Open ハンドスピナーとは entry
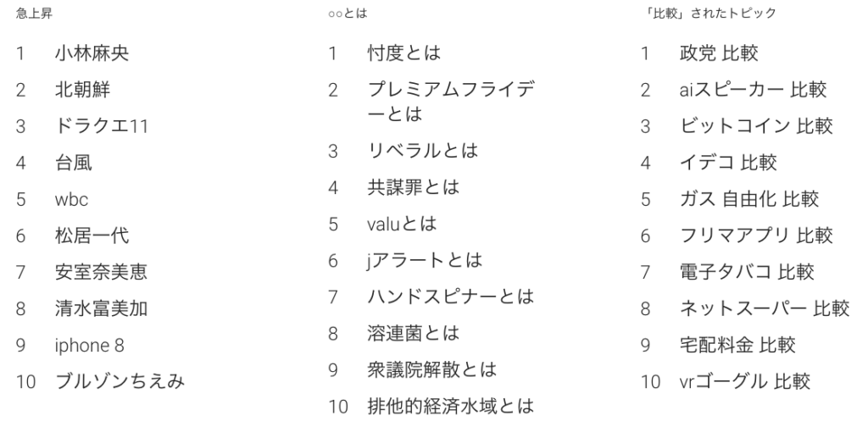The height and width of the screenshot is (427, 868). pyautogui.click(x=450, y=297)
